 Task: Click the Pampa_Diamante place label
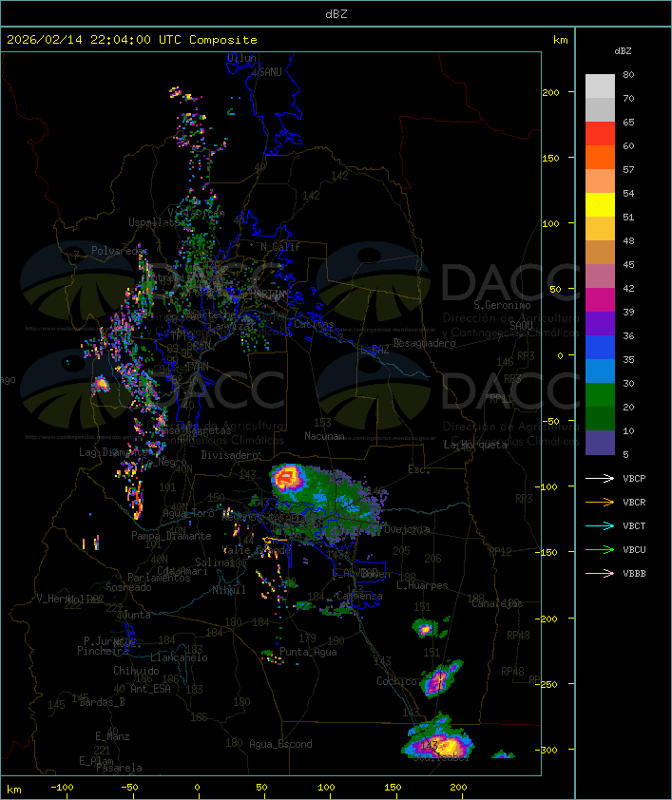(171, 536)
